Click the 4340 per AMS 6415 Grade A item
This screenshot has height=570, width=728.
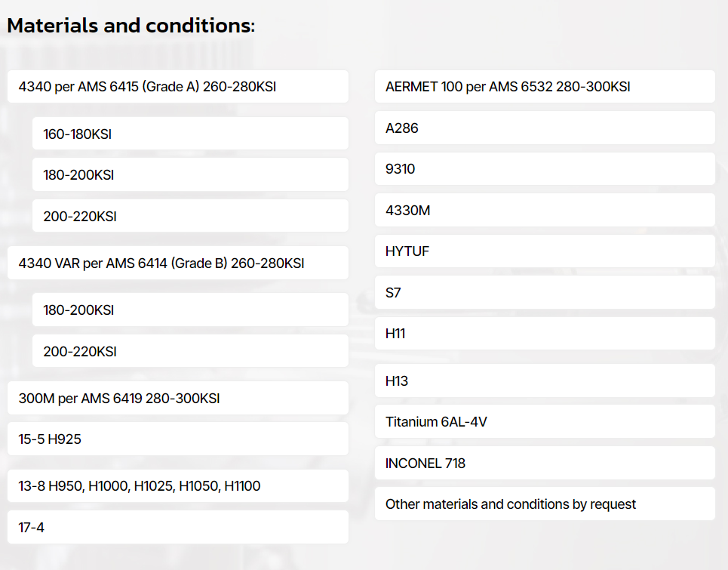pyautogui.click(x=177, y=87)
